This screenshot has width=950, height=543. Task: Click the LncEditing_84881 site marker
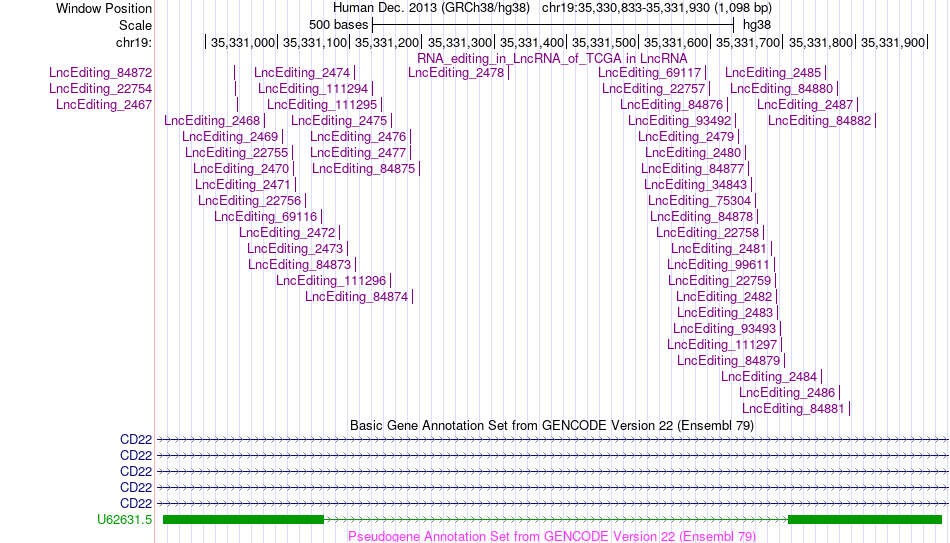coord(849,408)
